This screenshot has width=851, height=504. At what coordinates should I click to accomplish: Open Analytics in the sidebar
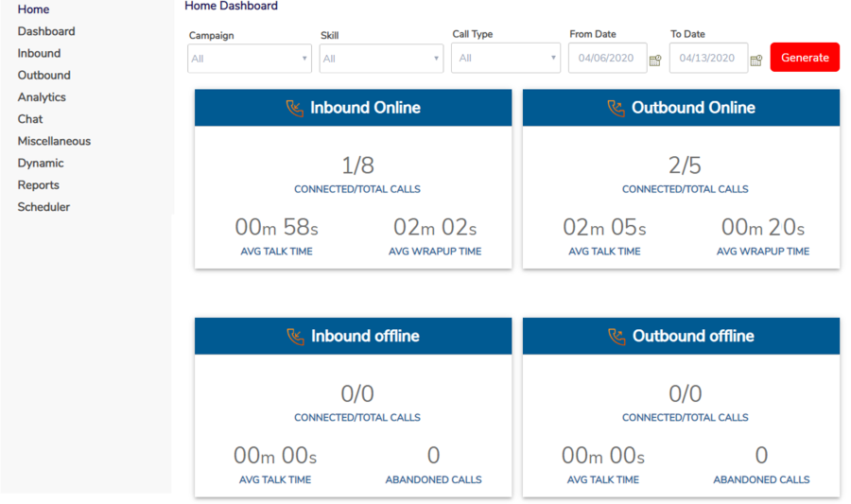tap(42, 97)
